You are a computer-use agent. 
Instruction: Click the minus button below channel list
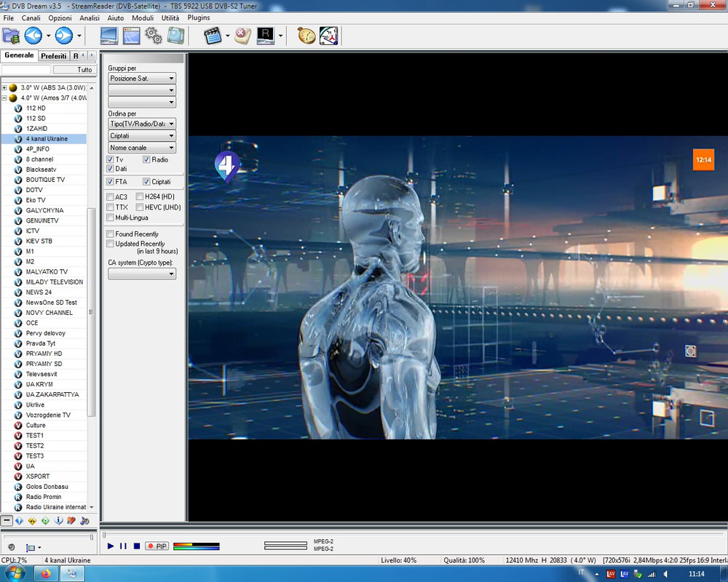pyautogui.click(x=7, y=520)
